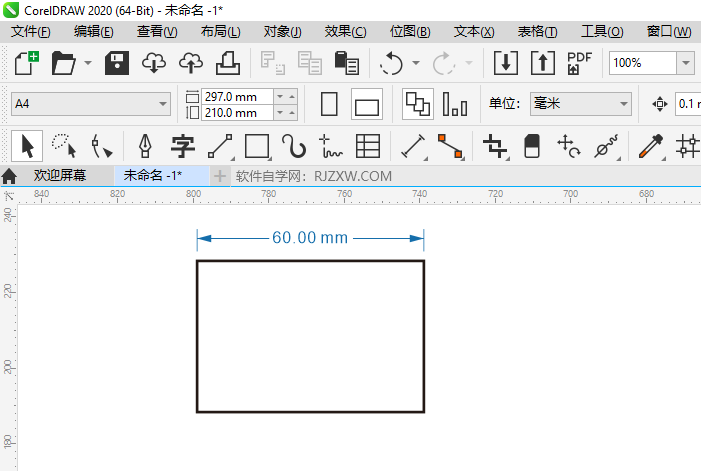Select the Table tool
The width and height of the screenshot is (701, 471).
click(x=368, y=146)
